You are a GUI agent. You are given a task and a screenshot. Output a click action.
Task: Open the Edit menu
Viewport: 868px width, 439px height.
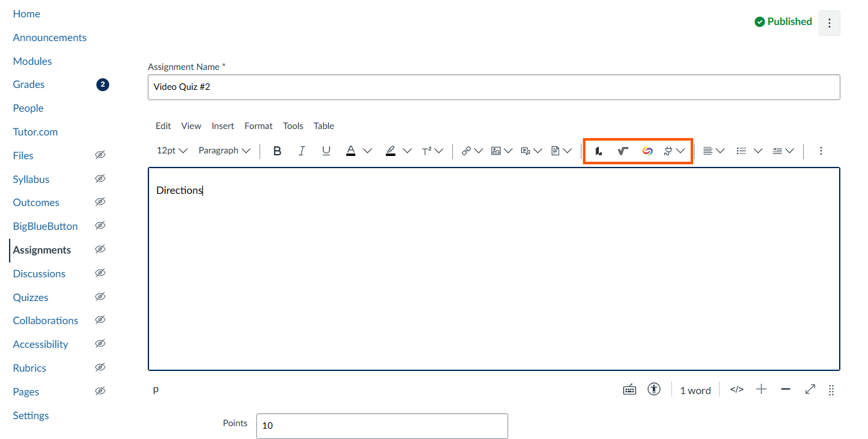pos(163,126)
